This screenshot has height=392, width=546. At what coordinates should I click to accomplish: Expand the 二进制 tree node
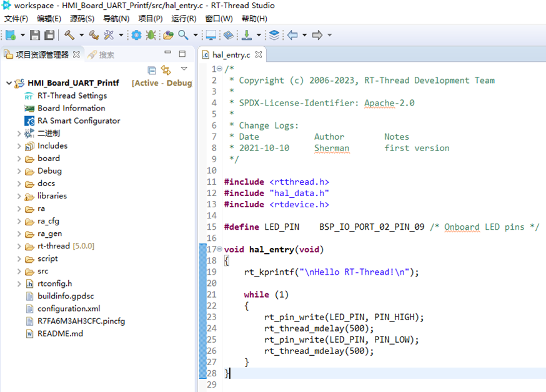tap(19, 133)
